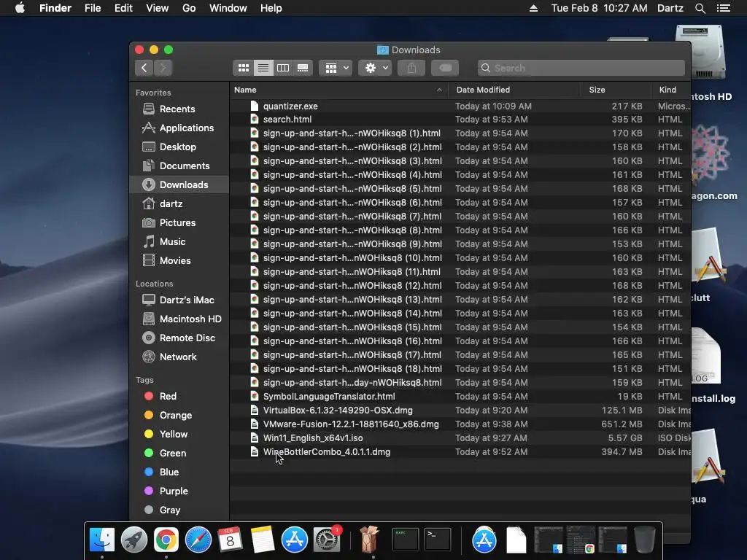Click the Spotlight search icon

[x=700, y=8]
